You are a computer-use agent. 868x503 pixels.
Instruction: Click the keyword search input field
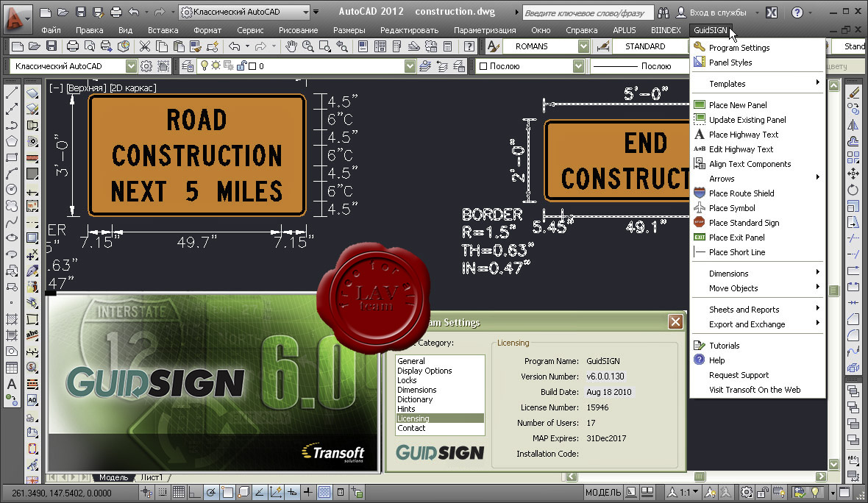[x=587, y=13]
